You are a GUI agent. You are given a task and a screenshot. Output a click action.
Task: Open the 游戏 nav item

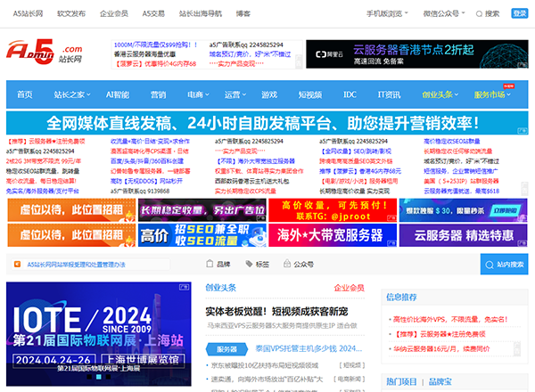tap(269, 94)
